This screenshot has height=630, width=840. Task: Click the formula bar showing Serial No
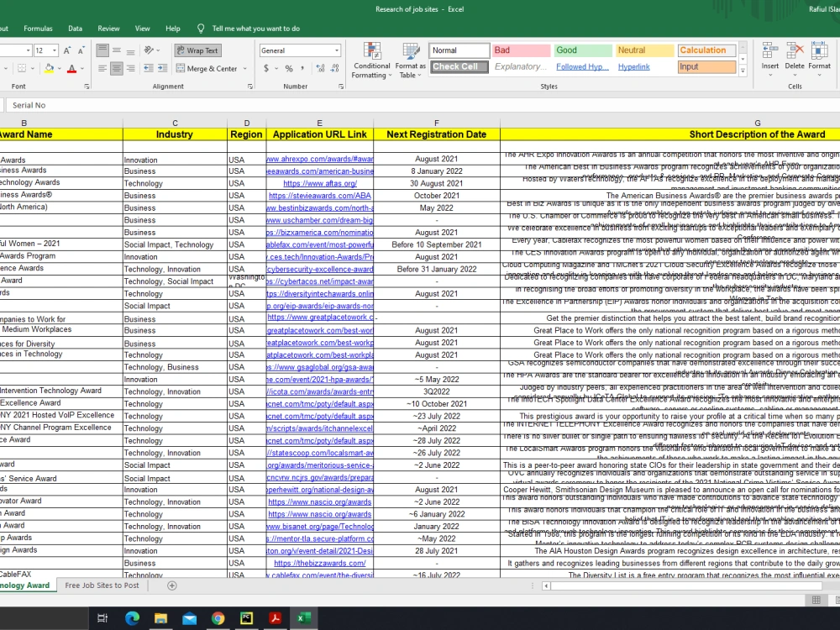(423, 106)
